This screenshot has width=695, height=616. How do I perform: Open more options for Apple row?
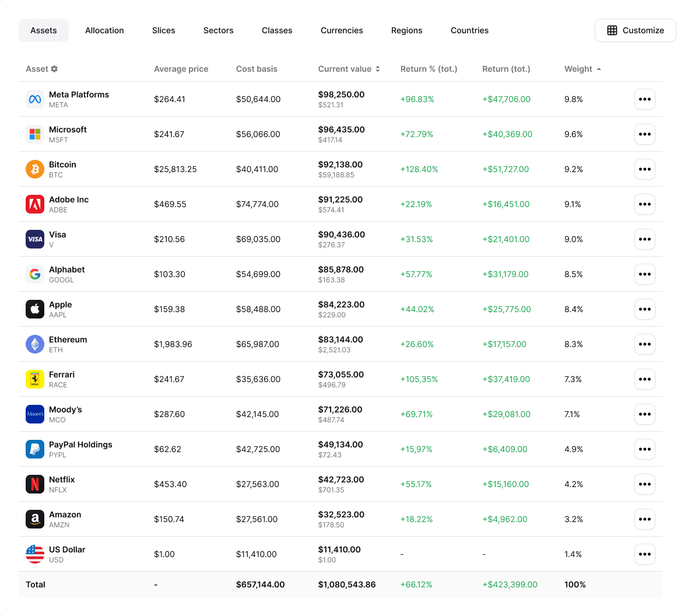tap(645, 310)
